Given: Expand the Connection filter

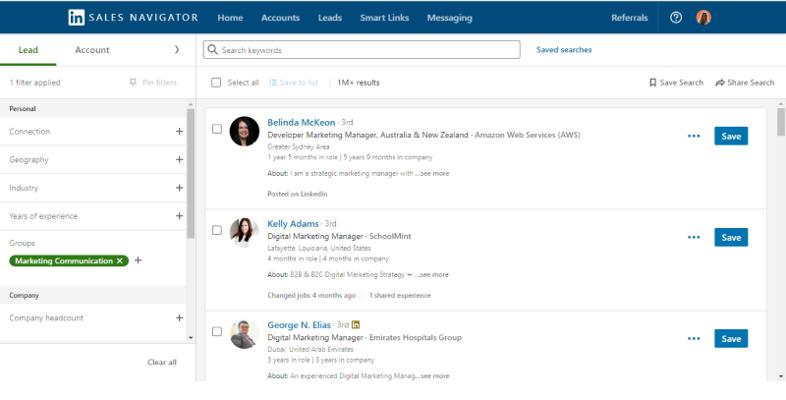Looking at the screenshot, I should [179, 131].
